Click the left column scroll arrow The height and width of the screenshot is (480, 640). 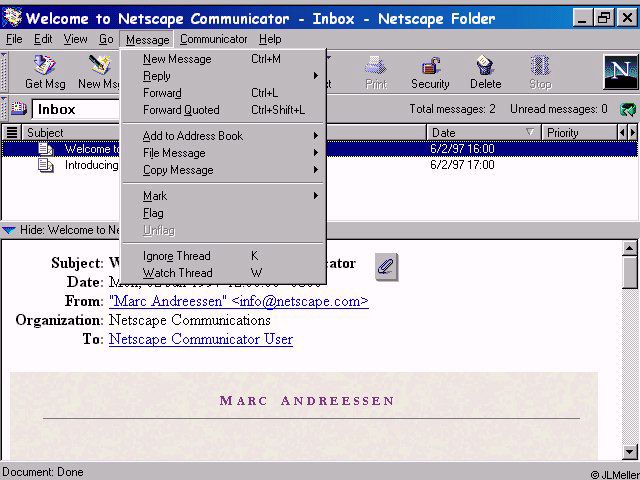[622, 133]
